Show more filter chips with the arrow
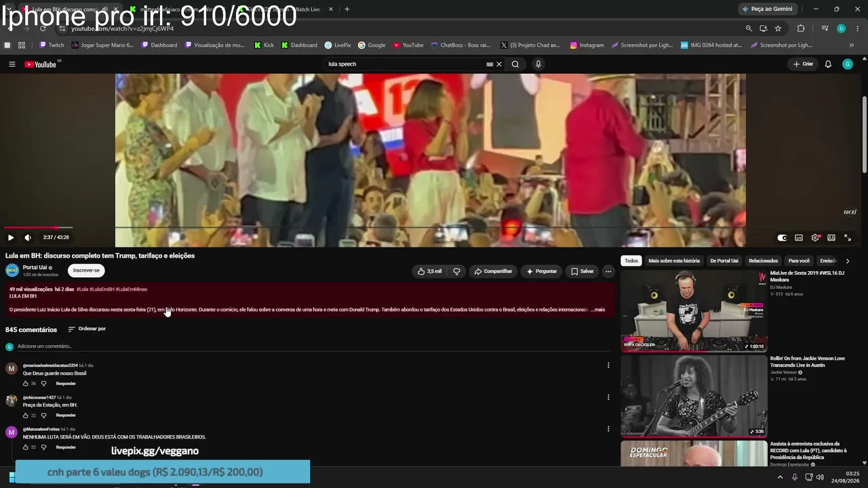The image size is (868, 488). (x=847, y=261)
